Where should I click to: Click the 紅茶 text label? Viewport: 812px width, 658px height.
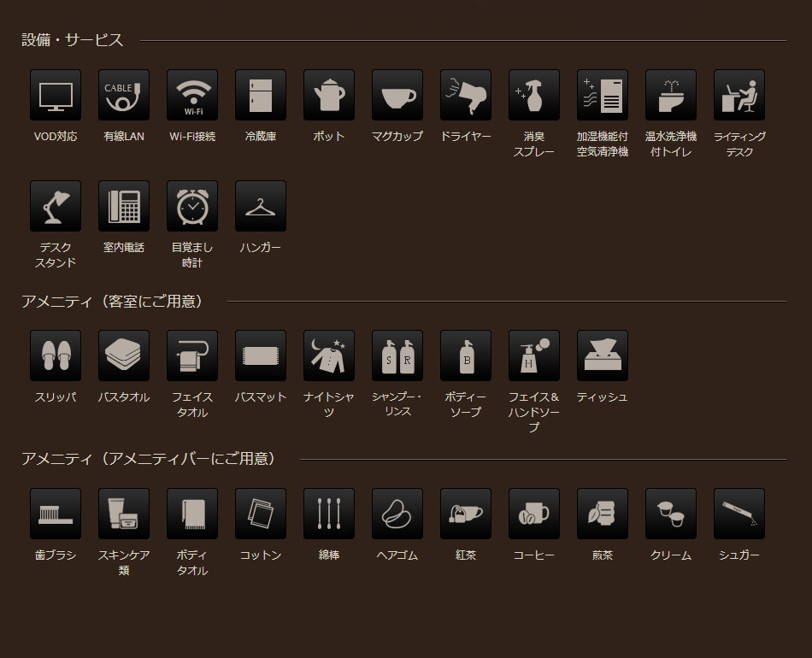tap(466, 555)
